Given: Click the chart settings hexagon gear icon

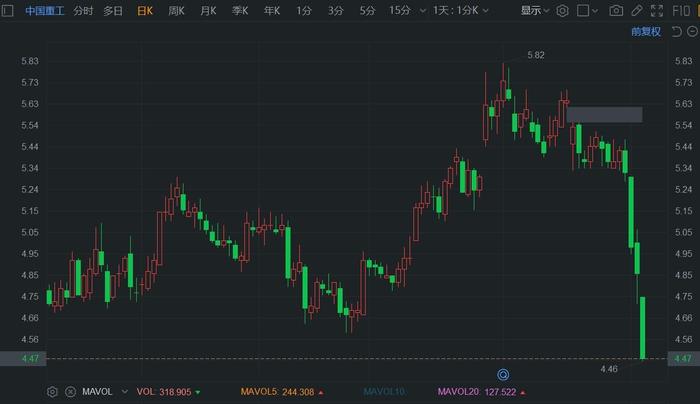Looking at the screenshot, I should click(562, 10).
